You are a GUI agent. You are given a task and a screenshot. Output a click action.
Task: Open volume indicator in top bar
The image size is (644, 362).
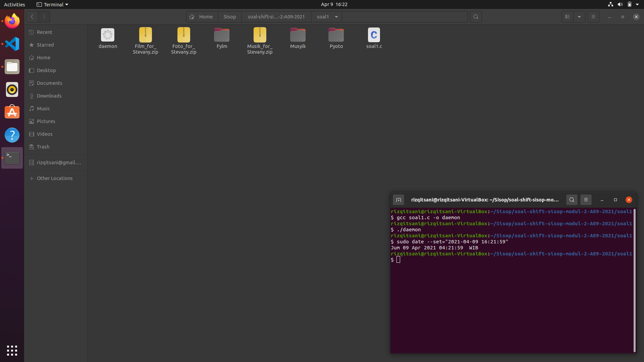[620, 4]
